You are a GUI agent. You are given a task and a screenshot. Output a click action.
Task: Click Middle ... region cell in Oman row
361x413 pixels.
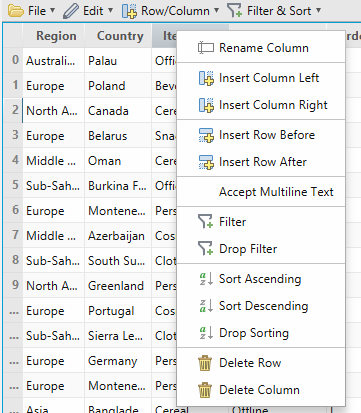coord(54,161)
